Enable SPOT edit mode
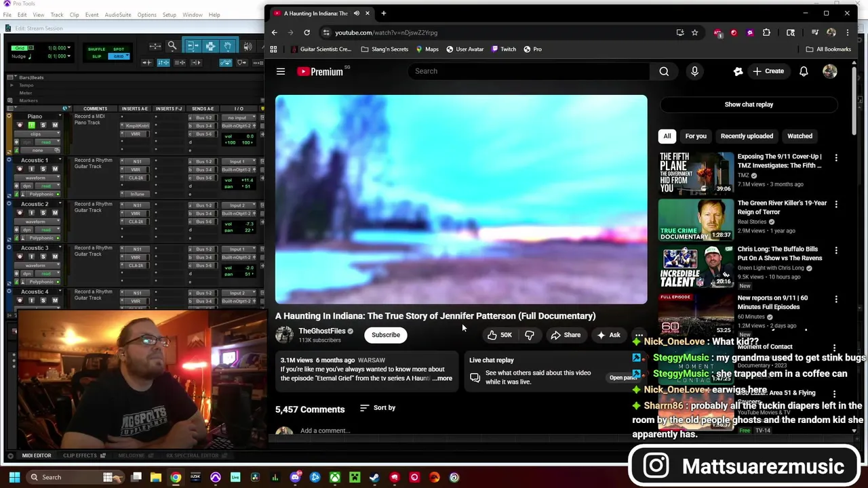This screenshot has height=488, width=868. point(119,49)
